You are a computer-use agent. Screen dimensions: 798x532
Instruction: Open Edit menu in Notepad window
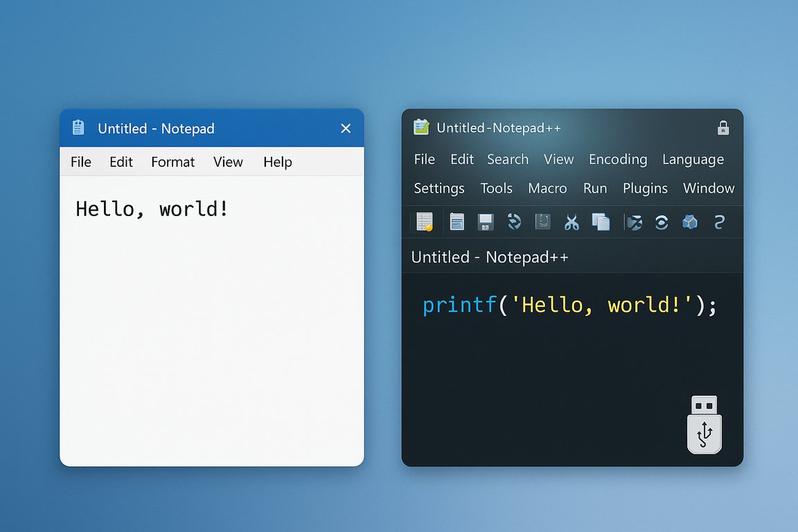[x=121, y=162]
